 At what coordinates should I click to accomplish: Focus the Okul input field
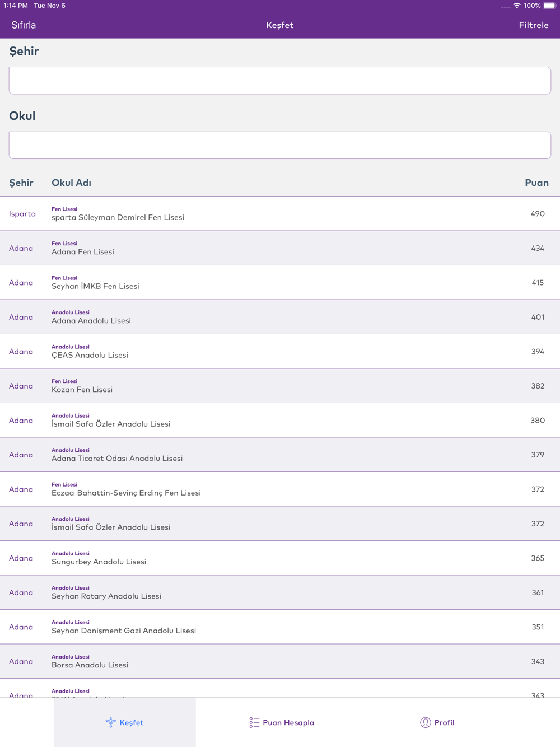pyautogui.click(x=280, y=146)
